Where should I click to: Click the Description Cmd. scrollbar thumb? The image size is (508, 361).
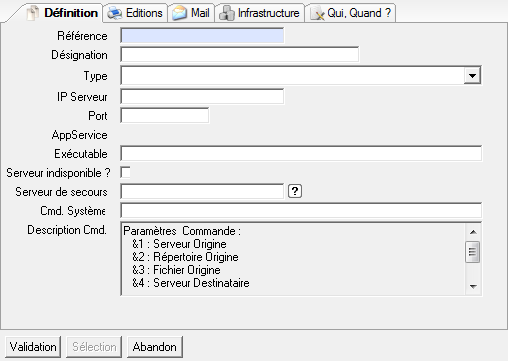tap(473, 252)
